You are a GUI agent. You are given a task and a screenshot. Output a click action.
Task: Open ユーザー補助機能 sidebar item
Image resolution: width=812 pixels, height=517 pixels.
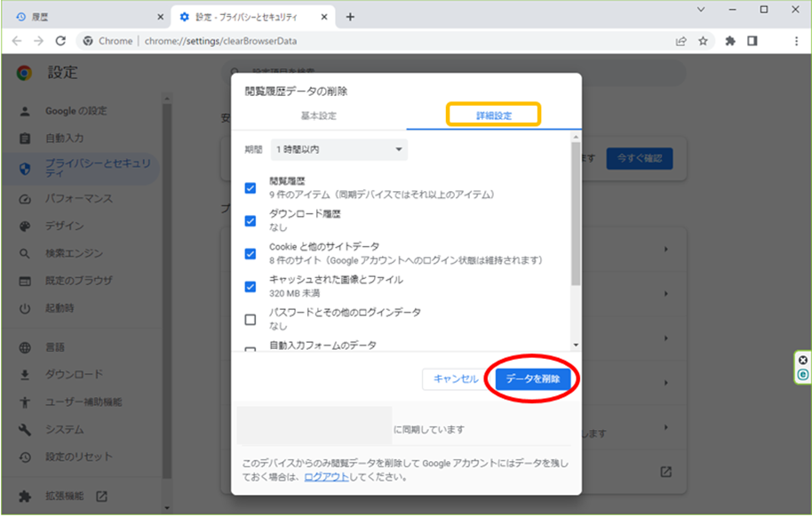pos(83,402)
